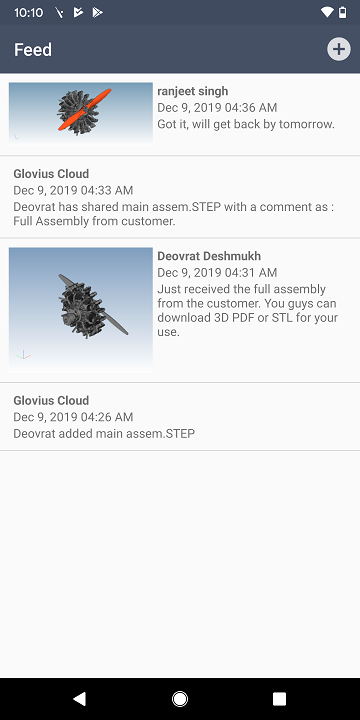Screen dimensions: 360x720
Task: Open Deovrat Deshmukh's engine assembly thumbnail
Action: tap(81, 310)
